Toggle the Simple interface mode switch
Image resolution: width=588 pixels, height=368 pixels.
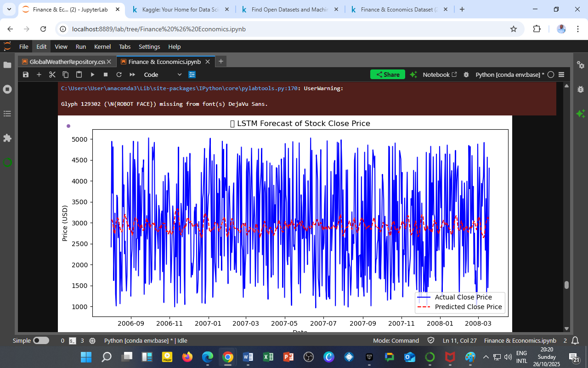[x=41, y=341]
